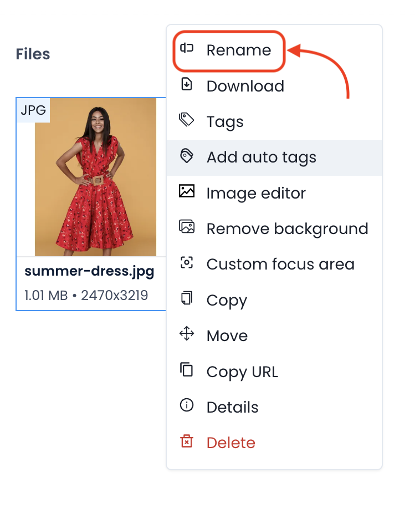Click the Image editor picture icon
The image size is (420, 508).
coord(187,191)
